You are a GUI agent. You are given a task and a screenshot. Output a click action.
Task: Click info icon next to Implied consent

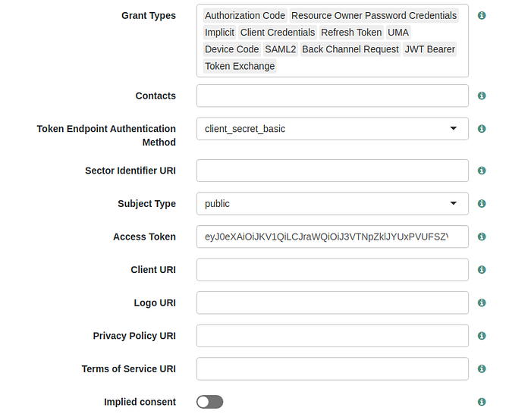(482, 402)
